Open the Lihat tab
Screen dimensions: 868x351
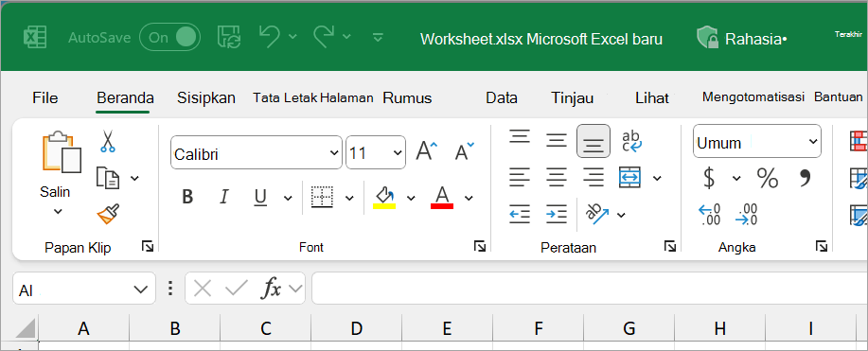[x=652, y=98]
